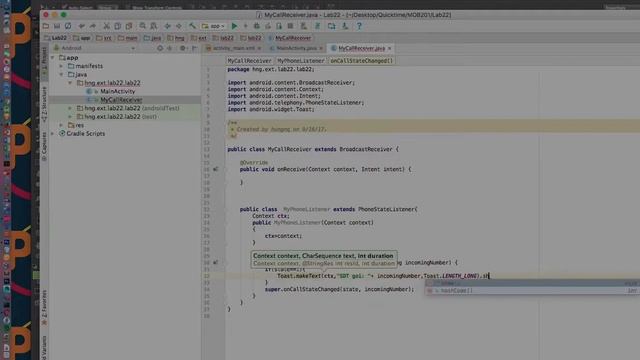Click the Replace icon beside Find
The width and height of the screenshot is (640, 360).
154,26
